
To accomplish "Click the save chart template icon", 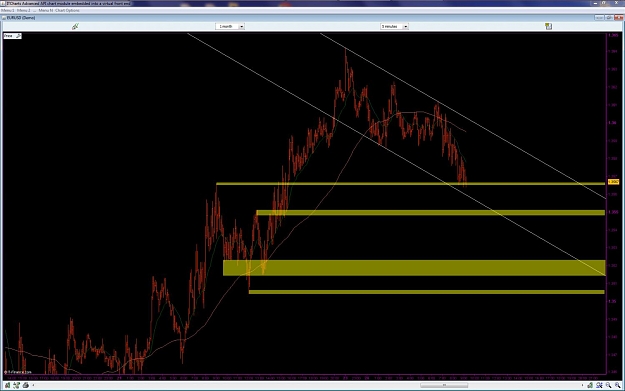I will (x=549, y=26).
